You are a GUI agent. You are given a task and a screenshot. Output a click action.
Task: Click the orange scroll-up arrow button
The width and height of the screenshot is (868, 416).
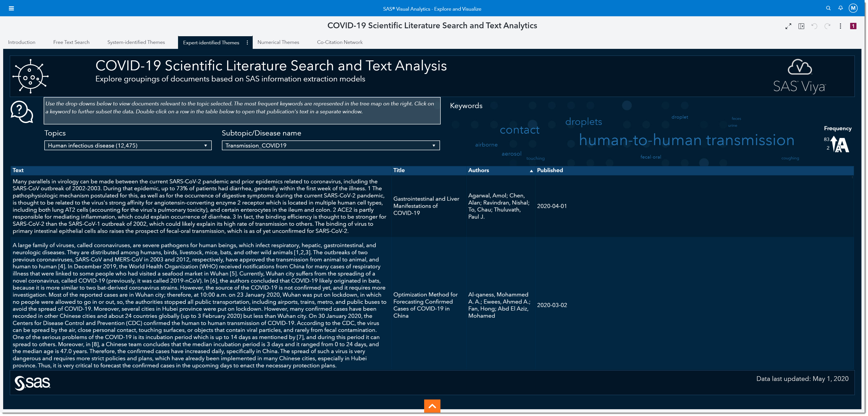click(x=432, y=406)
